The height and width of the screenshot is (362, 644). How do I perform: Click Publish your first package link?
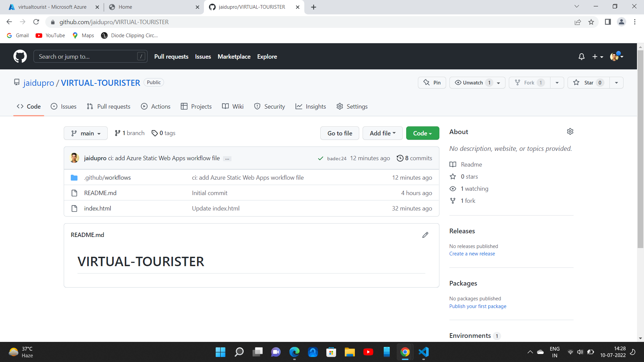click(478, 306)
